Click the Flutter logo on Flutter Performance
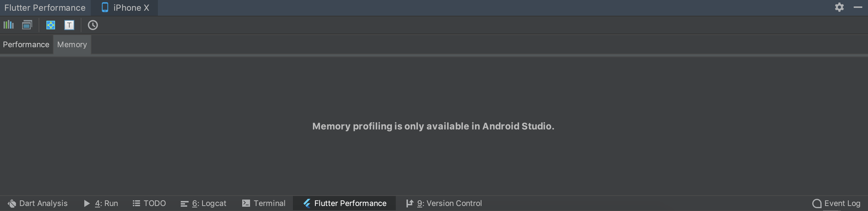 tap(306, 203)
